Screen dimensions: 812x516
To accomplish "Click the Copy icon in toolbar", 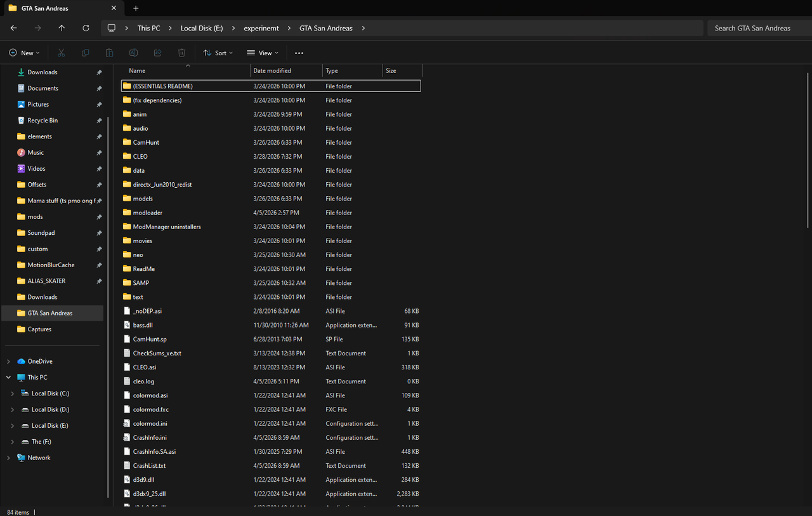I will pos(85,53).
